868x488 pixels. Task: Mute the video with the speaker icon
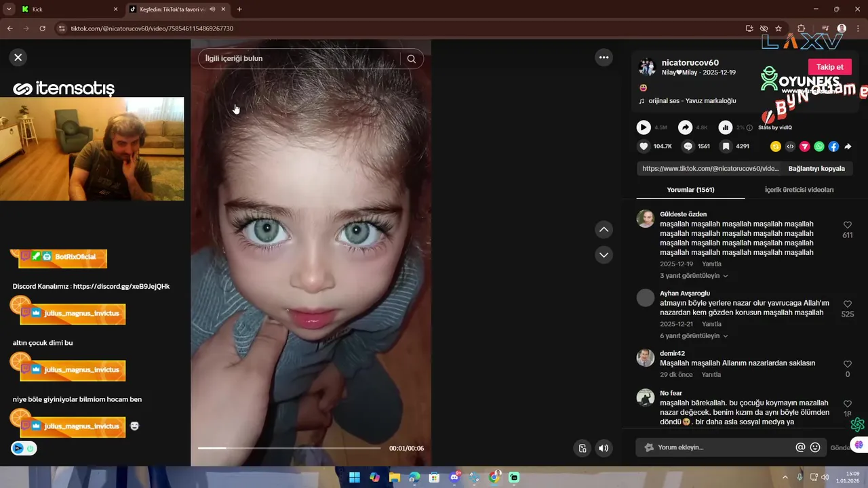click(x=603, y=448)
